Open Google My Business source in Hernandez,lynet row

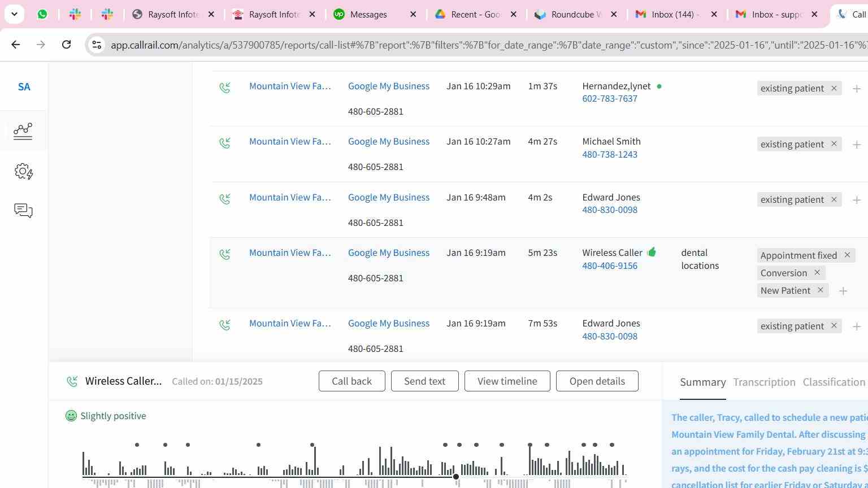click(389, 86)
